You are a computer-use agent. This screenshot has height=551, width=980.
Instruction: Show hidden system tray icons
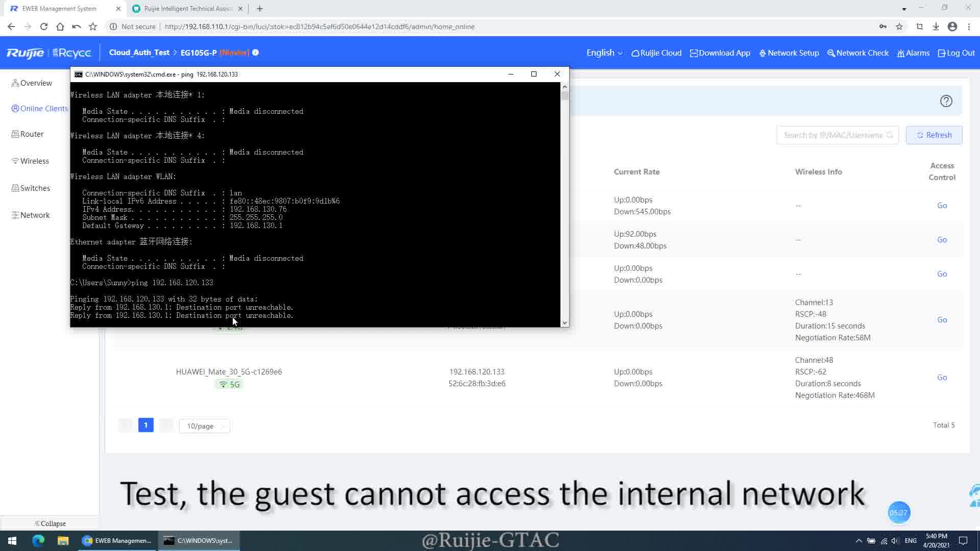pyautogui.click(x=859, y=541)
